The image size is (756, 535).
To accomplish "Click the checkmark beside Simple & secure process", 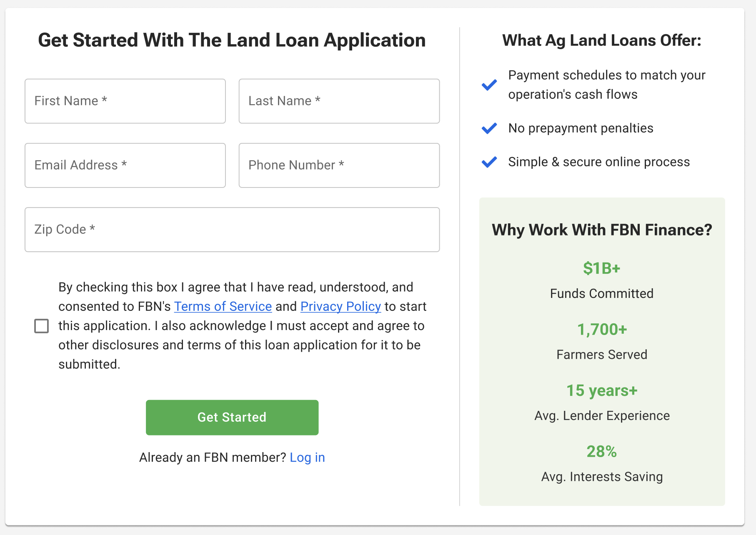I will (x=489, y=162).
